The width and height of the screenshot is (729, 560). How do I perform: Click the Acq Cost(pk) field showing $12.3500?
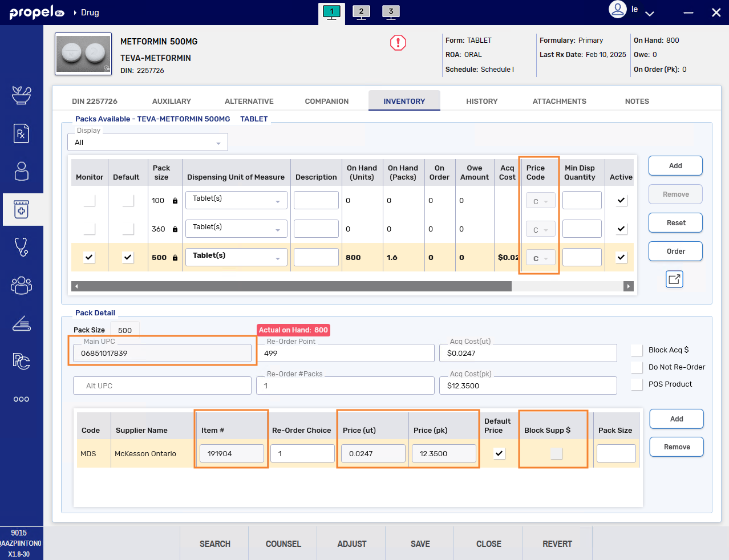[x=528, y=385]
